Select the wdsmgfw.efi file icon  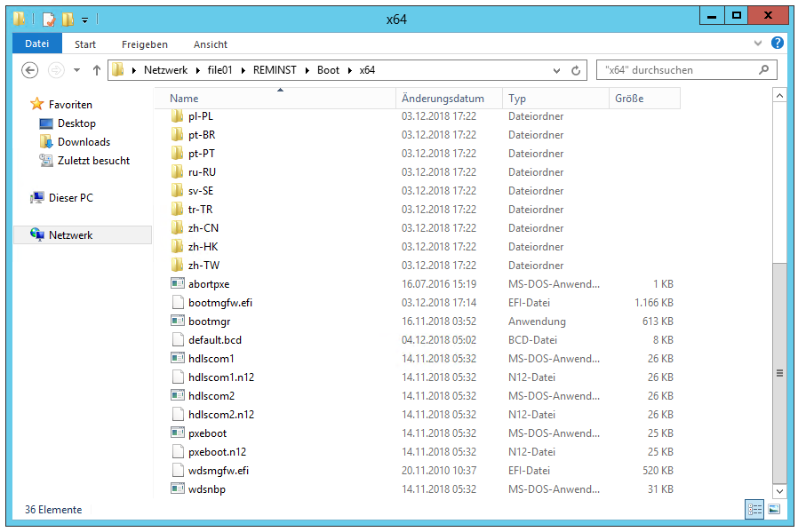point(178,471)
